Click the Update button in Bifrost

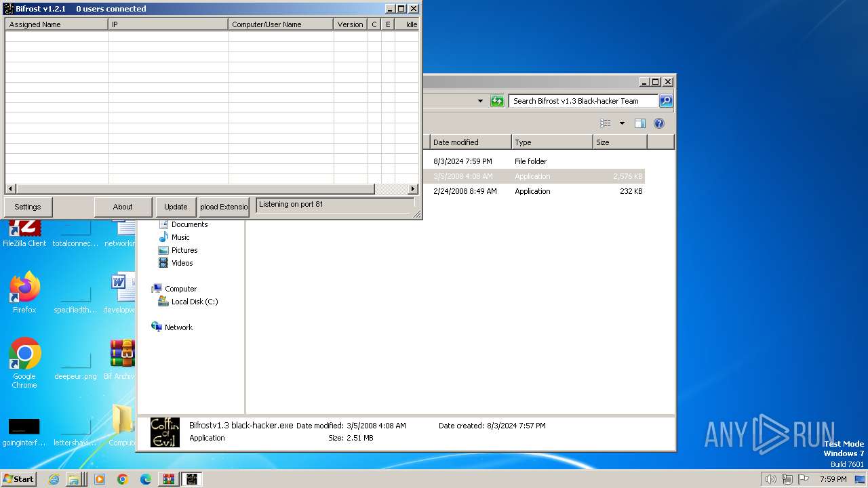pyautogui.click(x=176, y=207)
